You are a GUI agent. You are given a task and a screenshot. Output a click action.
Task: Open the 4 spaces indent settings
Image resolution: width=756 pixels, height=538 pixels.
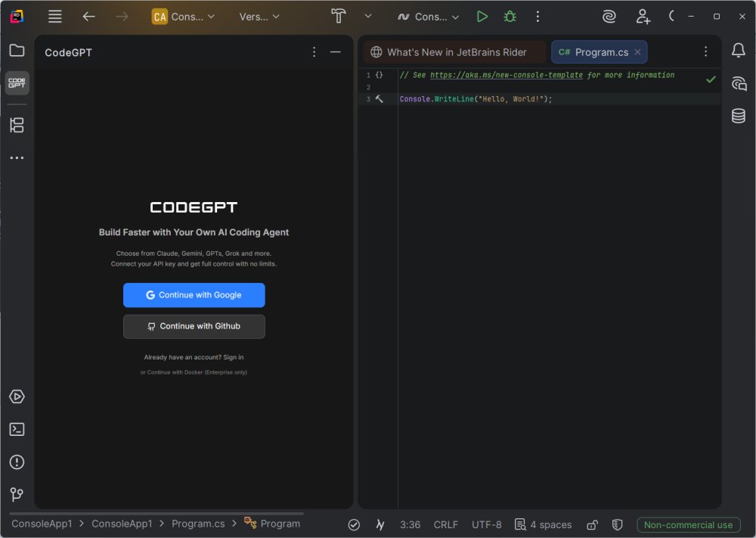[543, 525]
